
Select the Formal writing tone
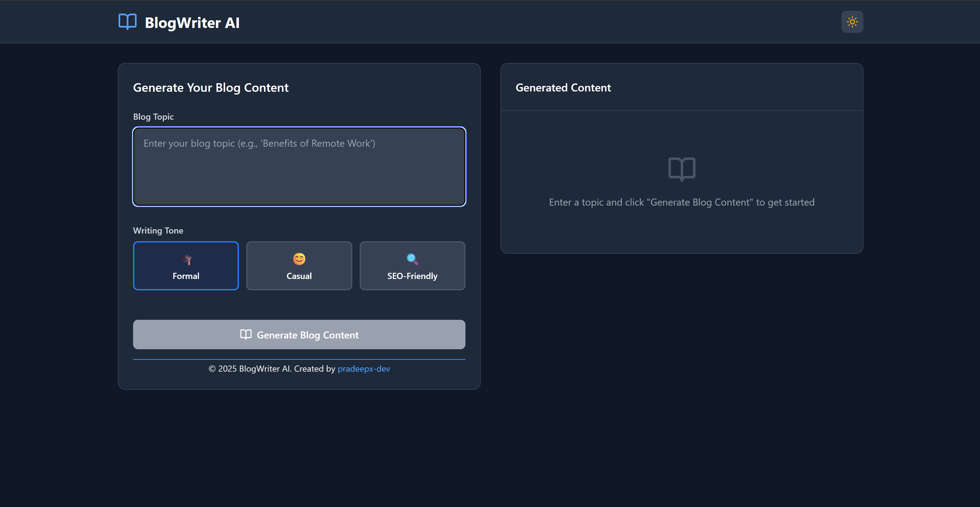(186, 266)
